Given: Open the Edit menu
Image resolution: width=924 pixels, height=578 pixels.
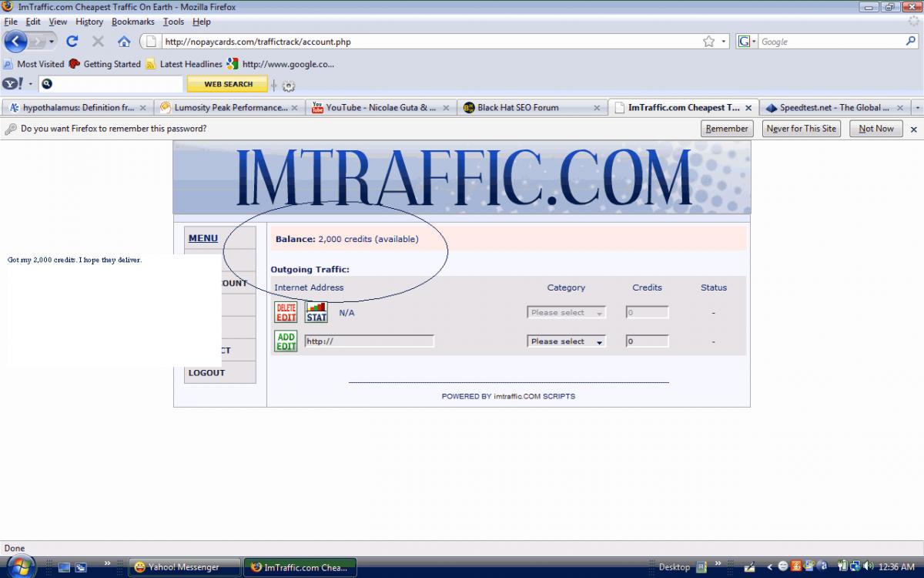Looking at the screenshot, I should click(x=33, y=22).
